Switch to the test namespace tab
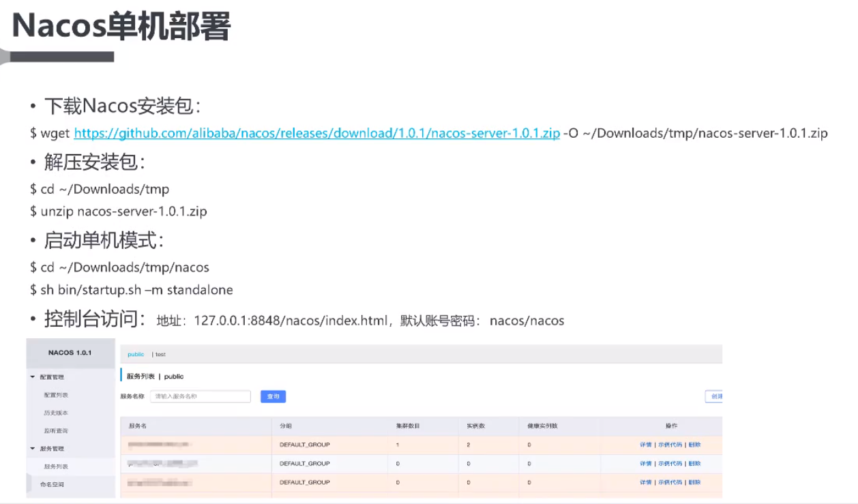Viewport: 858px width, 504px height. [x=160, y=355]
